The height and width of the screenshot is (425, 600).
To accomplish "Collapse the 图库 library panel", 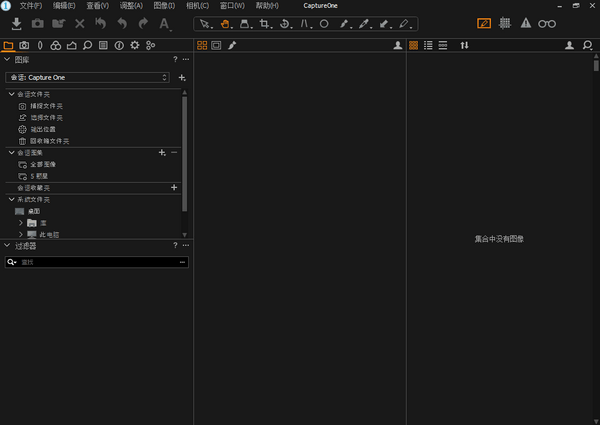I will 7,59.
